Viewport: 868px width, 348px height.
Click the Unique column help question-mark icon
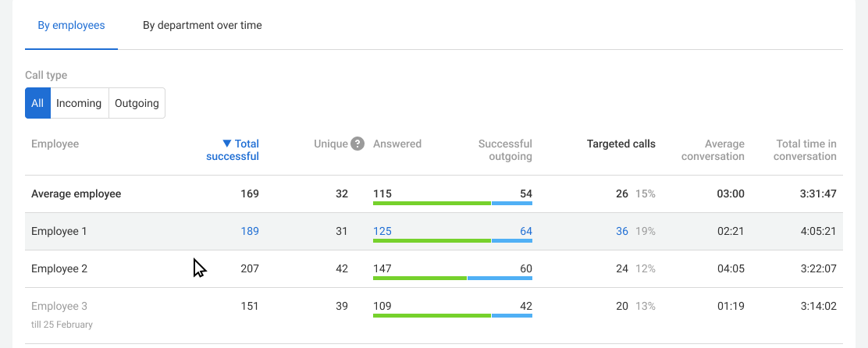point(358,144)
